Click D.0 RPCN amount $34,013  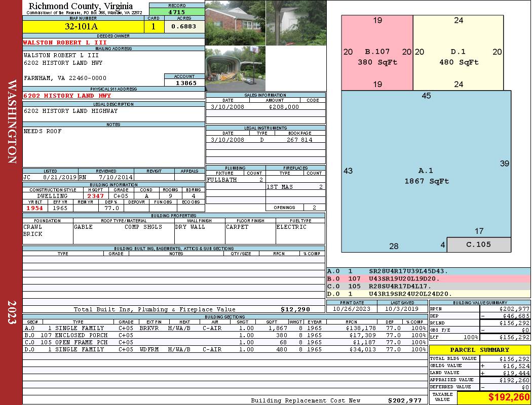pyautogui.click(x=362, y=349)
